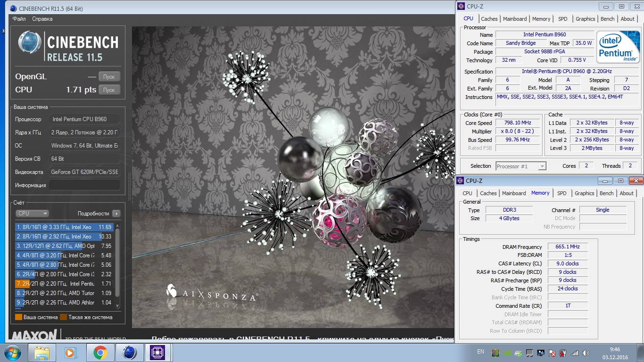Select ranking row 7 Intel Pentium 1.71

[x=64, y=284]
